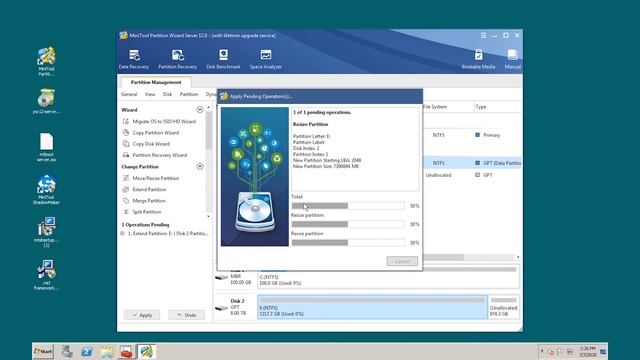Open the Disk Benchmark tool
The width and height of the screenshot is (640, 360).
click(223, 59)
